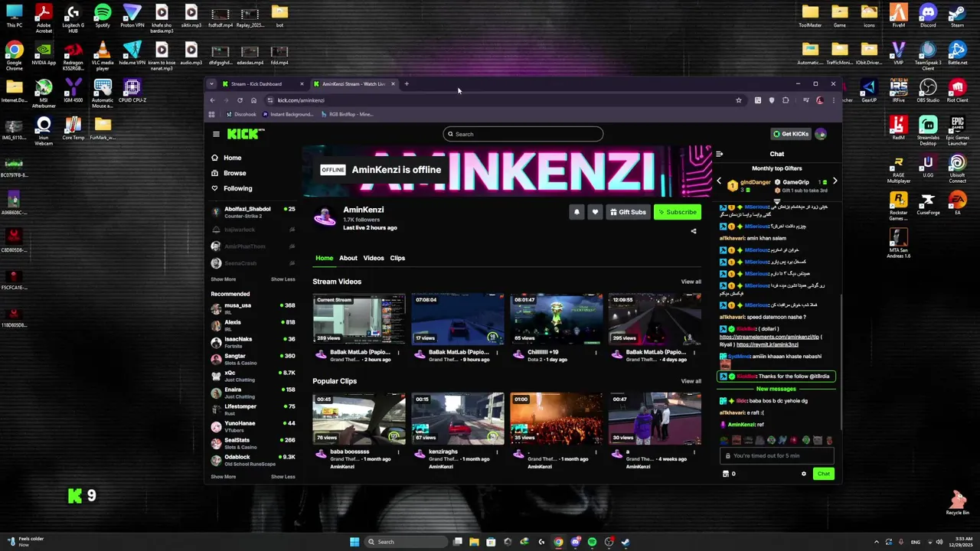Viewport: 980px width, 551px height.
Task: Switch to the Clips tab
Action: [397, 258]
